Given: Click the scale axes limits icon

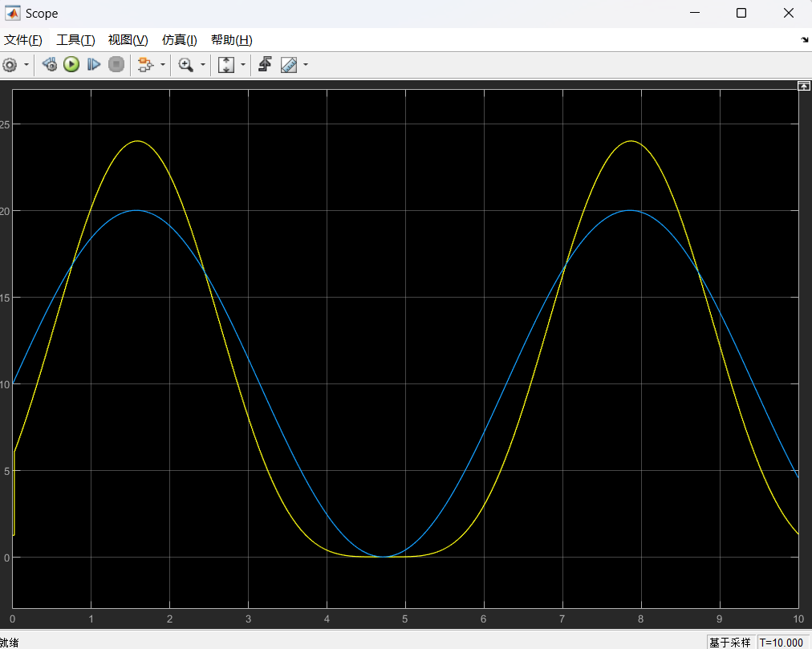Looking at the screenshot, I should click(x=226, y=65).
